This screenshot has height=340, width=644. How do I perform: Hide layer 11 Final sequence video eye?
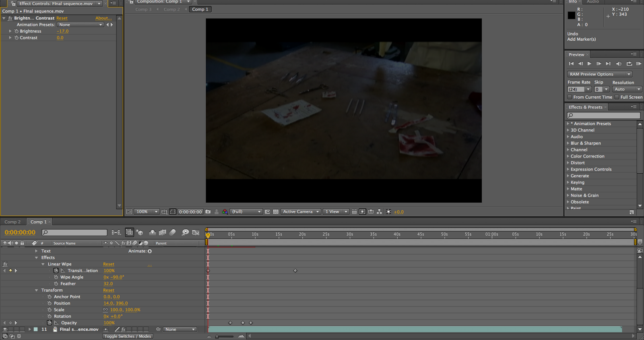[x=5, y=329]
